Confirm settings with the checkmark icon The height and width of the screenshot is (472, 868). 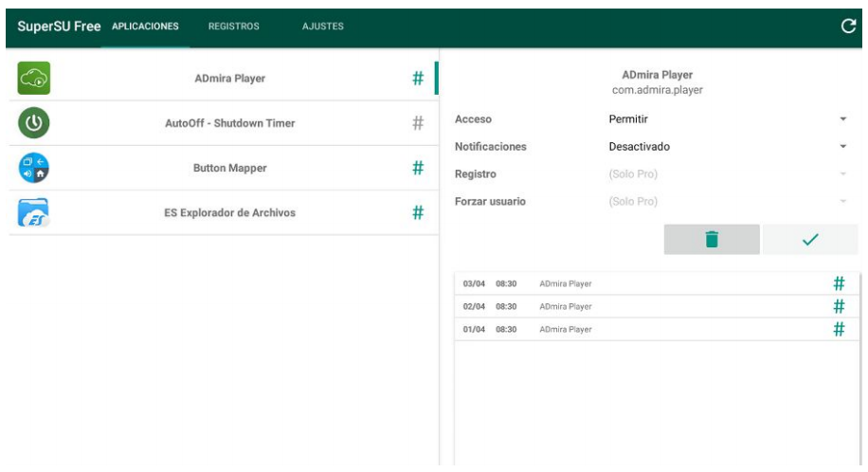point(809,240)
